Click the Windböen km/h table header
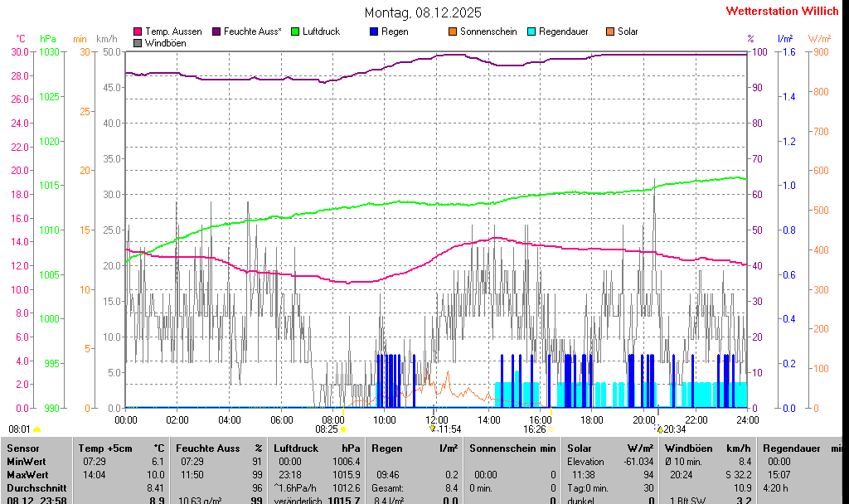 coord(707,448)
